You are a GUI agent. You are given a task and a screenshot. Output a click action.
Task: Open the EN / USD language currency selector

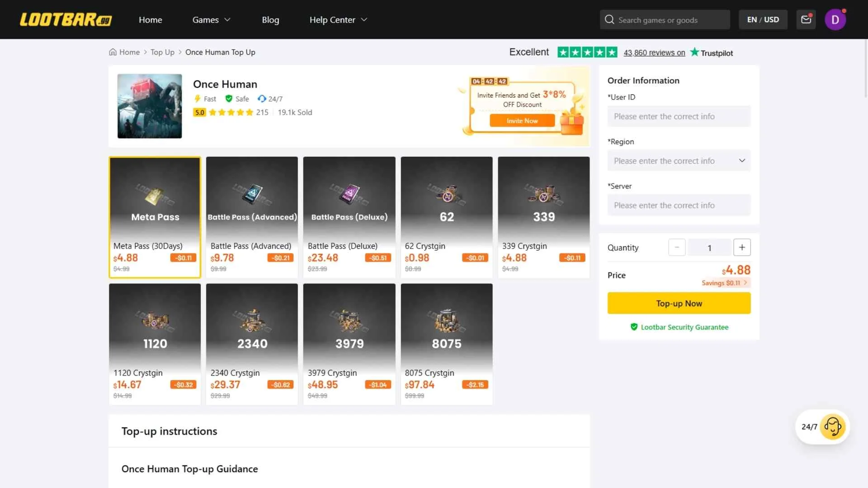[x=763, y=19]
